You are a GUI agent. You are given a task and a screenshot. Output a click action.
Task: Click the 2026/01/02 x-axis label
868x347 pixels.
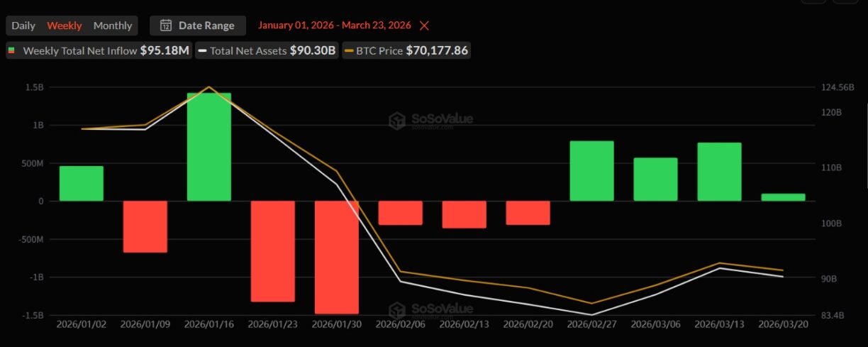82,324
